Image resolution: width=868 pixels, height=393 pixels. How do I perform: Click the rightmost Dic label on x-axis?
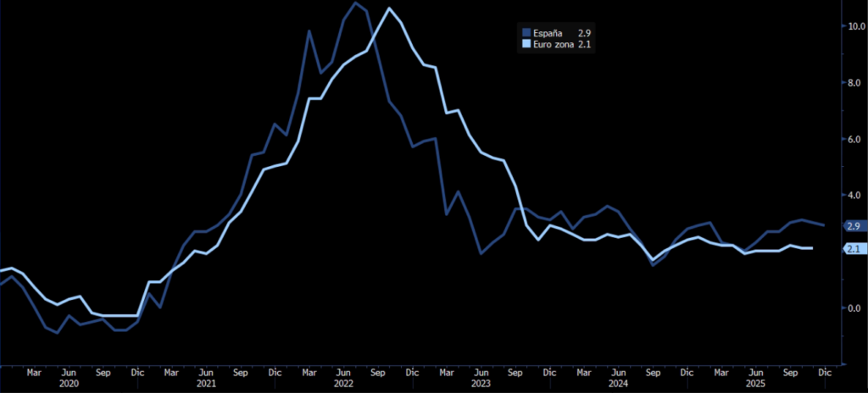(825, 372)
